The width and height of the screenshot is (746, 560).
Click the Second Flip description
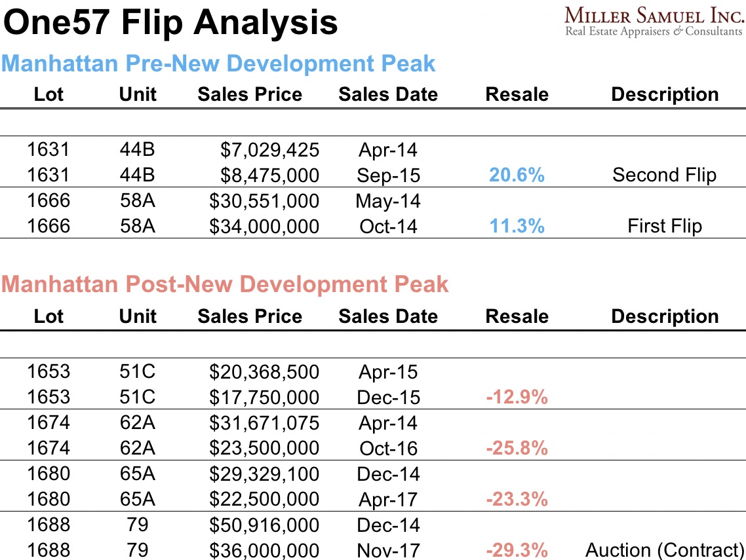664,175
